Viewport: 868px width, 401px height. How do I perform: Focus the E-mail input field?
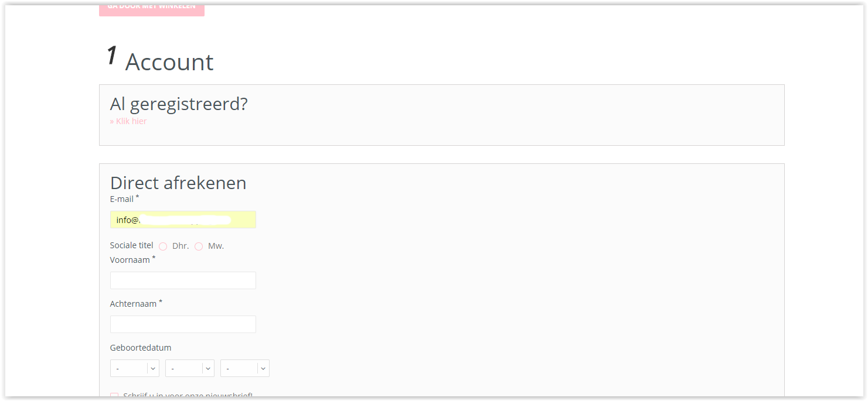tap(183, 220)
